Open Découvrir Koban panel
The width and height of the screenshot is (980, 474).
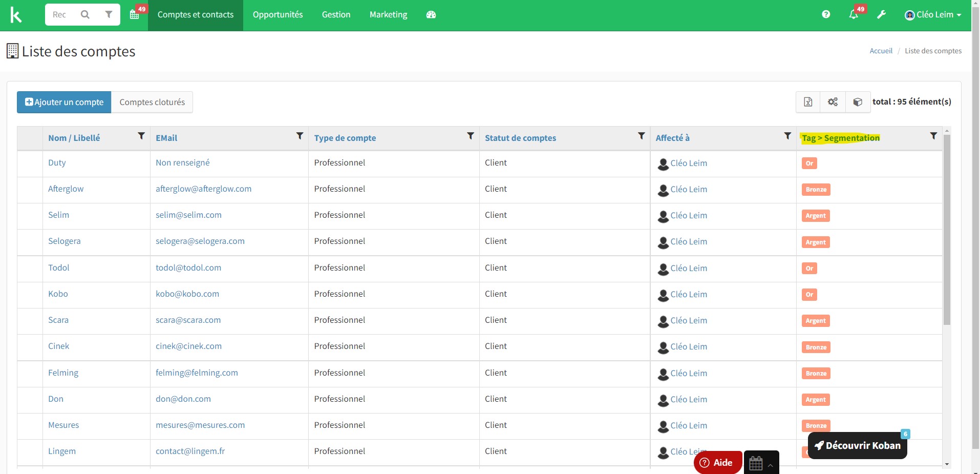pyautogui.click(x=857, y=445)
